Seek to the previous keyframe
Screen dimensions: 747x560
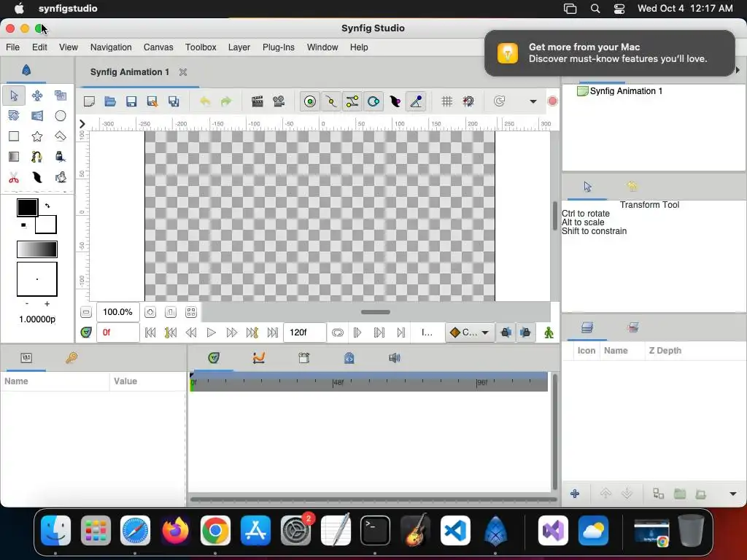[171, 332]
